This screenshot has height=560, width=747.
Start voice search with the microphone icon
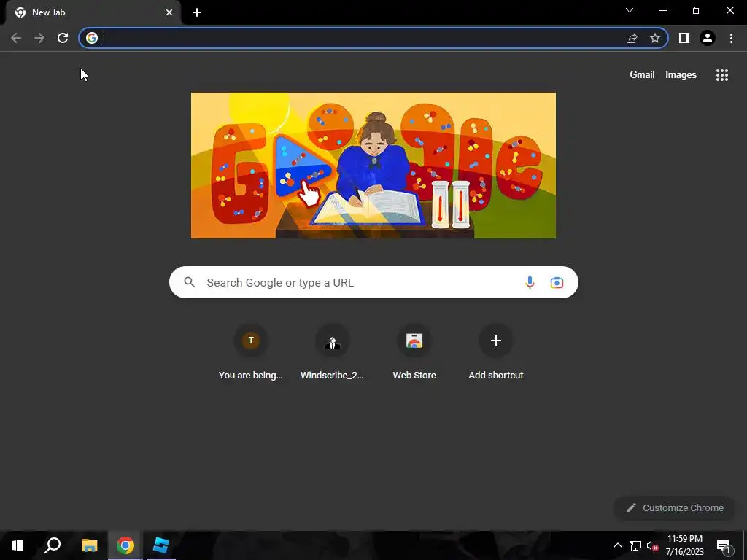pyautogui.click(x=530, y=282)
